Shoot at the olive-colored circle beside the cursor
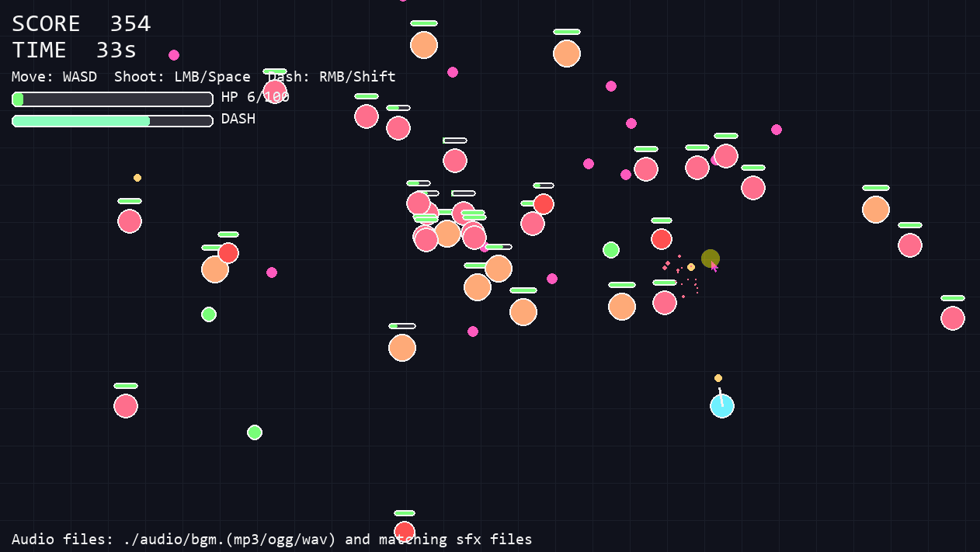The width and height of the screenshot is (980, 552). [x=711, y=259]
